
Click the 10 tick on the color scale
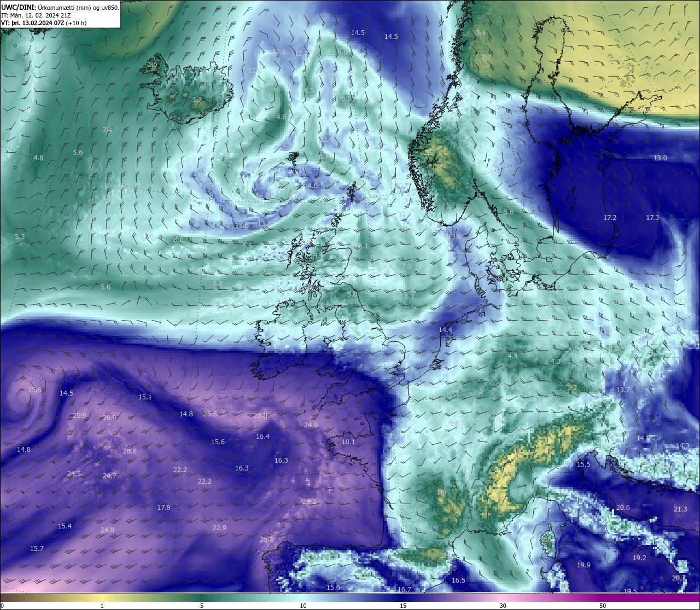pyautogui.click(x=303, y=606)
